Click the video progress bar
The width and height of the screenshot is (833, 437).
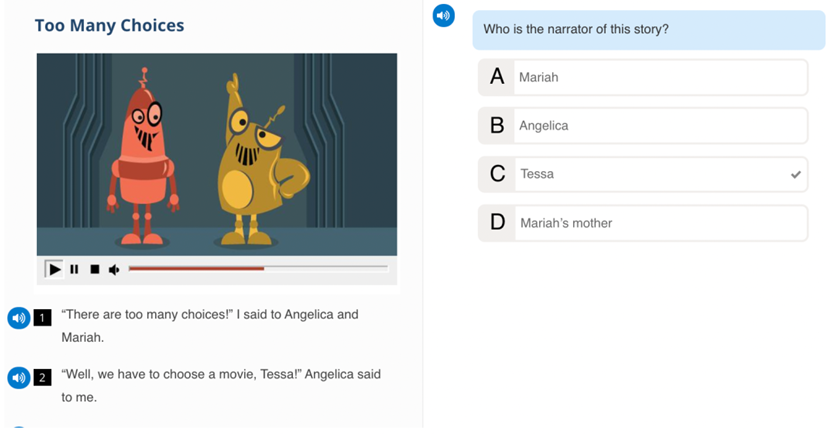(258, 269)
